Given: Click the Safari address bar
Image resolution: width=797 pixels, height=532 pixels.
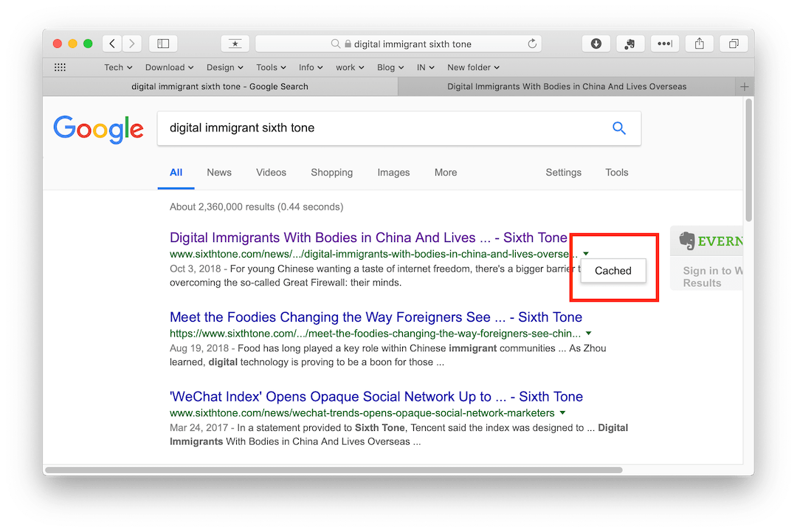Looking at the screenshot, I should coord(398,44).
